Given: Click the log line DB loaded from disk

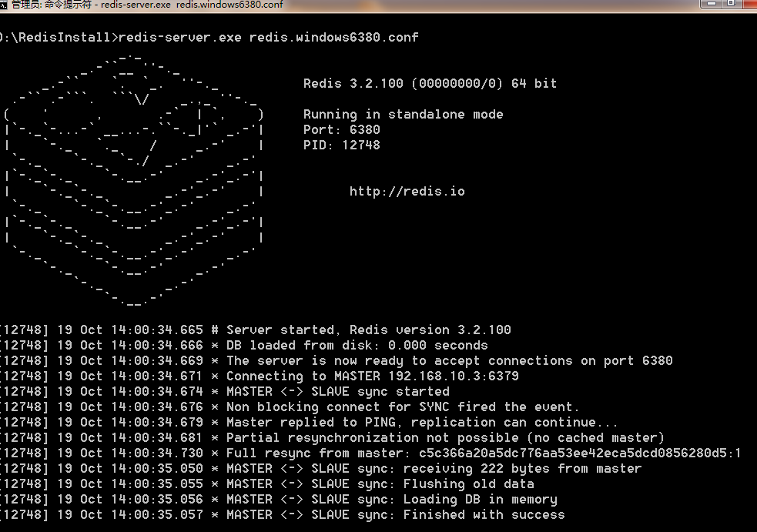Looking at the screenshot, I should [x=244, y=346].
